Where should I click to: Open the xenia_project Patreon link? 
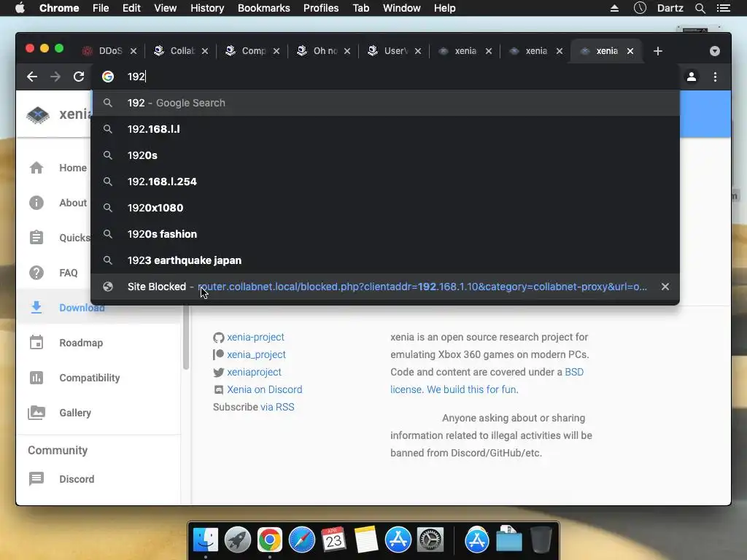[x=256, y=355]
